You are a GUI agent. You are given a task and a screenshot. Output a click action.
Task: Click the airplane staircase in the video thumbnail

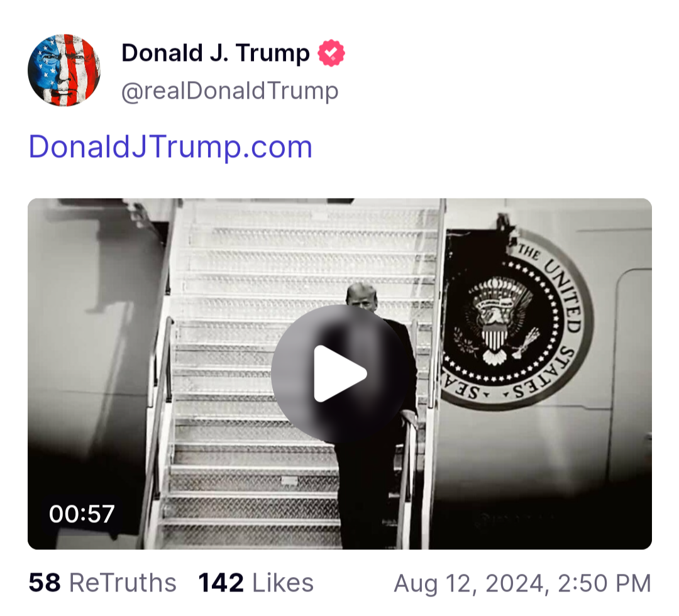point(299,373)
